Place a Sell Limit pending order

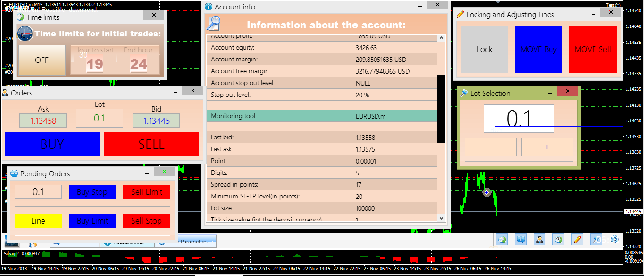click(147, 192)
